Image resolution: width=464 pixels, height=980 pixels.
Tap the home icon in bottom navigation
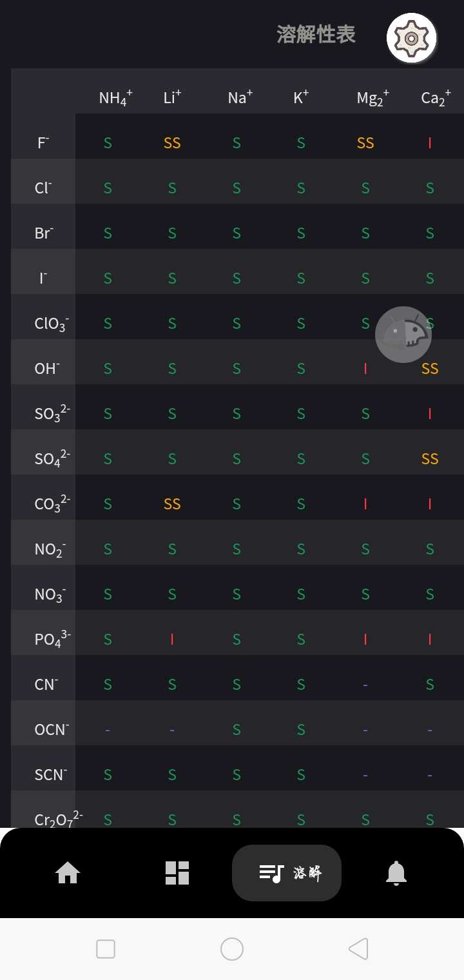coord(68,873)
